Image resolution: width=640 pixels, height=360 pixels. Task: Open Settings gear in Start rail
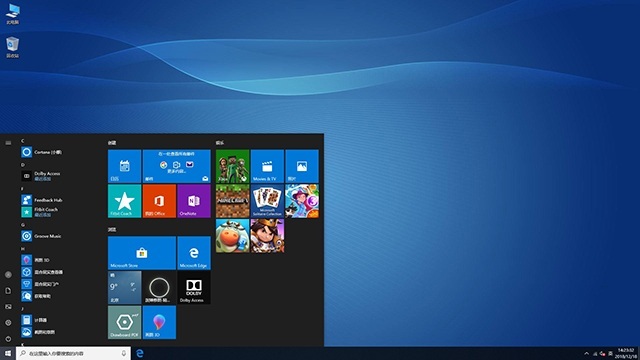click(8, 322)
